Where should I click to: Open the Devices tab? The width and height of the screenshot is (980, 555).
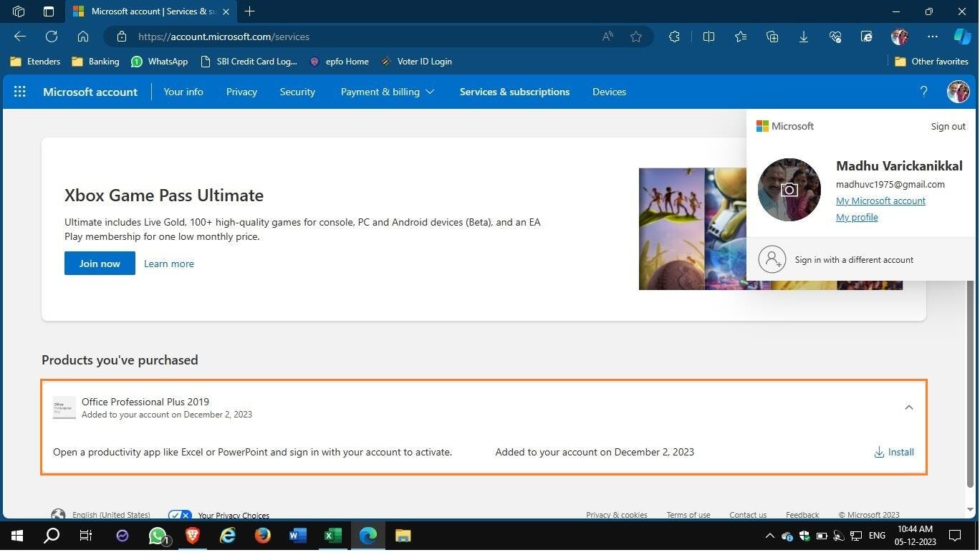coord(609,92)
